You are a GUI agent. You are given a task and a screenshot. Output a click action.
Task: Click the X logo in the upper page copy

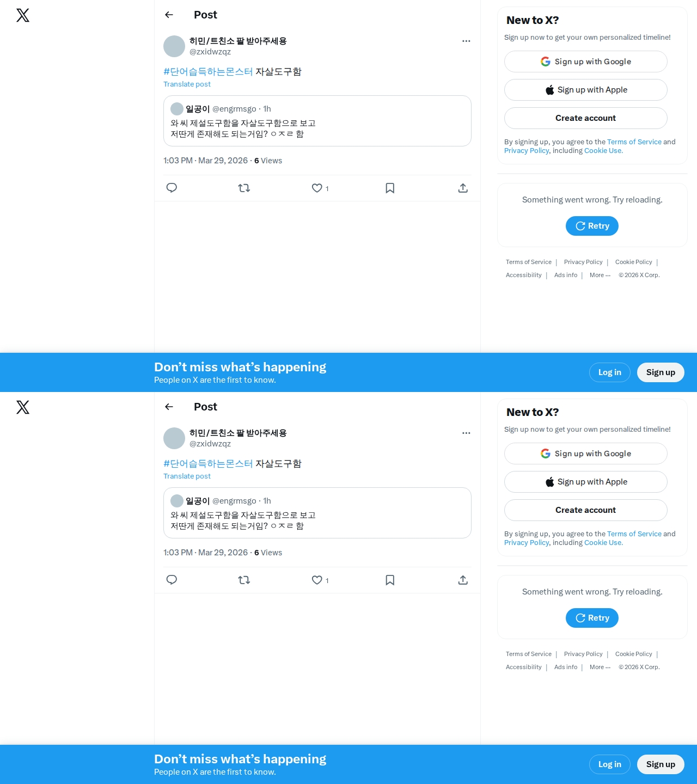click(x=23, y=15)
